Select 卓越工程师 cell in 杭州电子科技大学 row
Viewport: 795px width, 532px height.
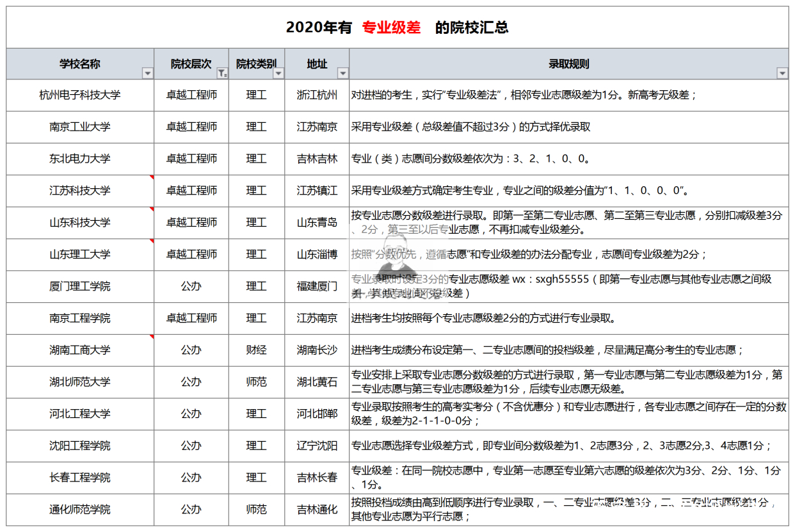click(191, 95)
